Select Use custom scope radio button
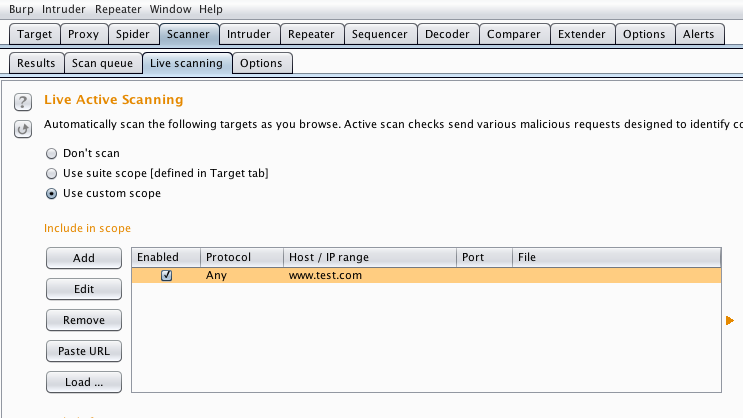The width and height of the screenshot is (743, 418). [52, 194]
